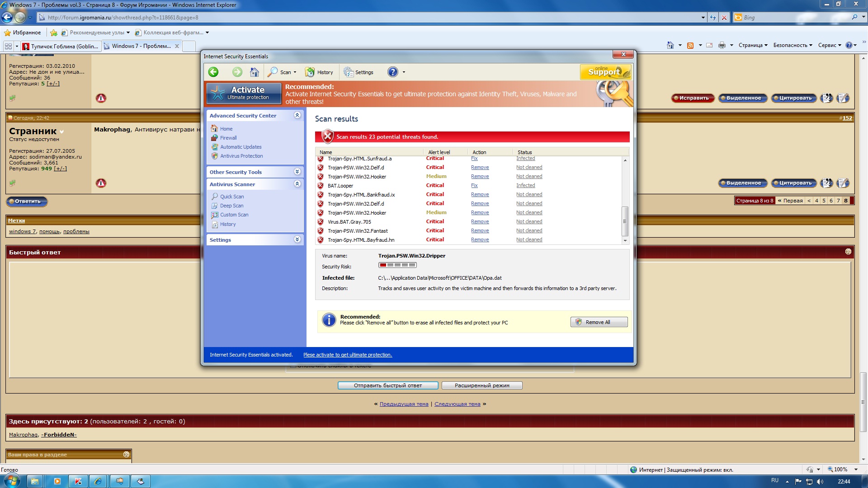The width and height of the screenshot is (868, 488).
Task: Click the green back arrow in Security Essentials
Action: tap(213, 72)
